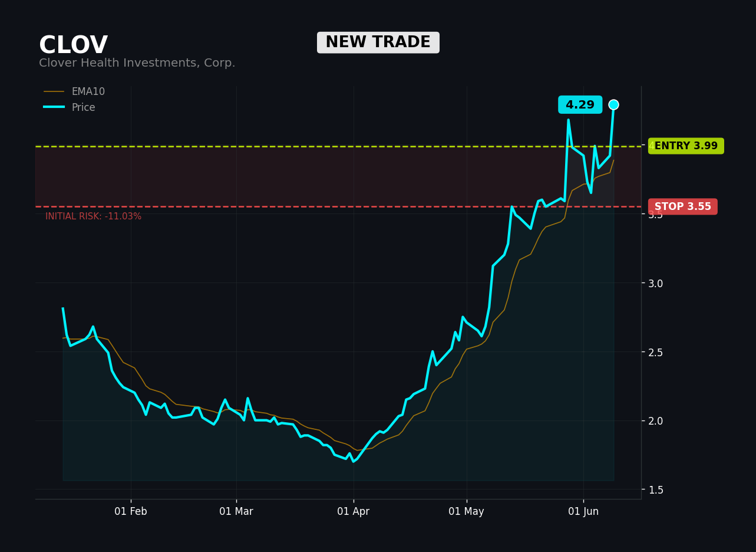
Task: Click the ENTRY 3.99 label
Action: point(686,146)
